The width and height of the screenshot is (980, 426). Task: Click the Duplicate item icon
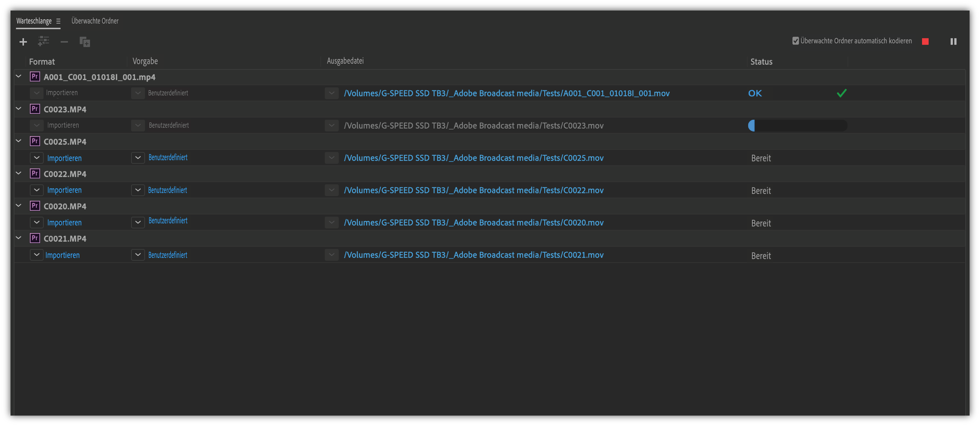(x=84, y=42)
